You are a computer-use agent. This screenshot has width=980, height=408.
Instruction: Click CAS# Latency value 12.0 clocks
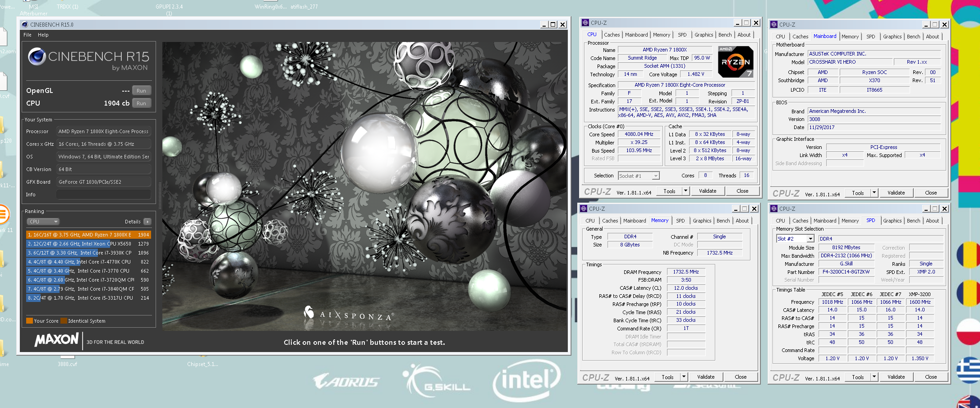[x=686, y=288]
